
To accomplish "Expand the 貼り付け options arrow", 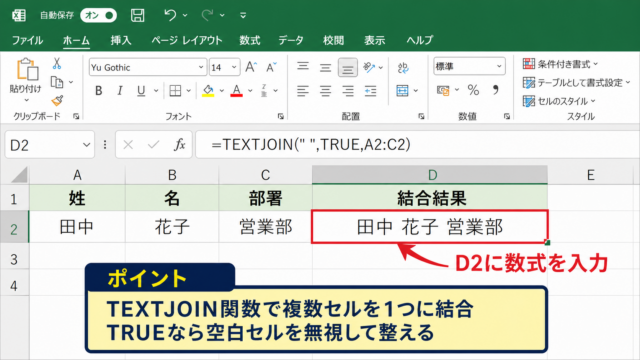I will click(27, 100).
